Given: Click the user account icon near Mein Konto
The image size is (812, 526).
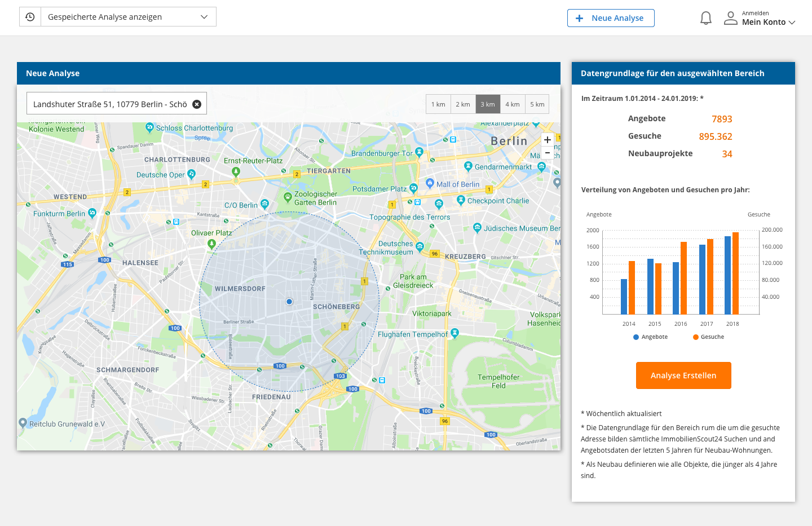Looking at the screenshot, I should pos(730,17).
